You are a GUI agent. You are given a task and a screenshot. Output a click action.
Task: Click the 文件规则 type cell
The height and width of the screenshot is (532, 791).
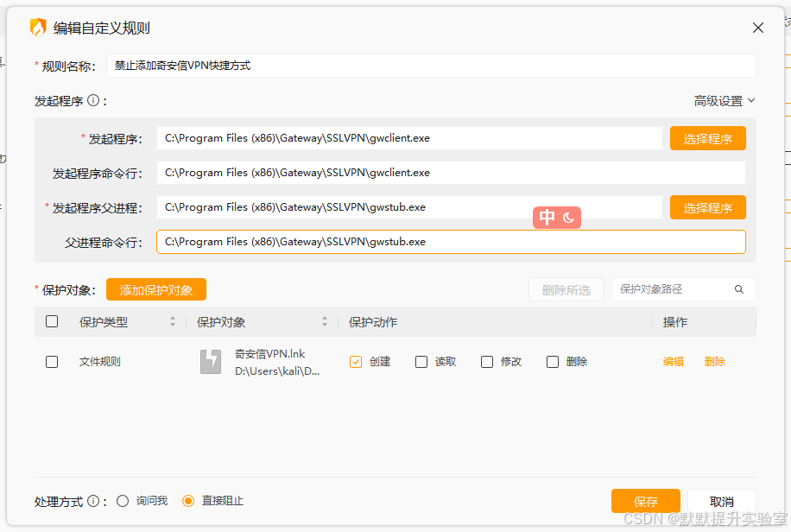pos(100,362)
